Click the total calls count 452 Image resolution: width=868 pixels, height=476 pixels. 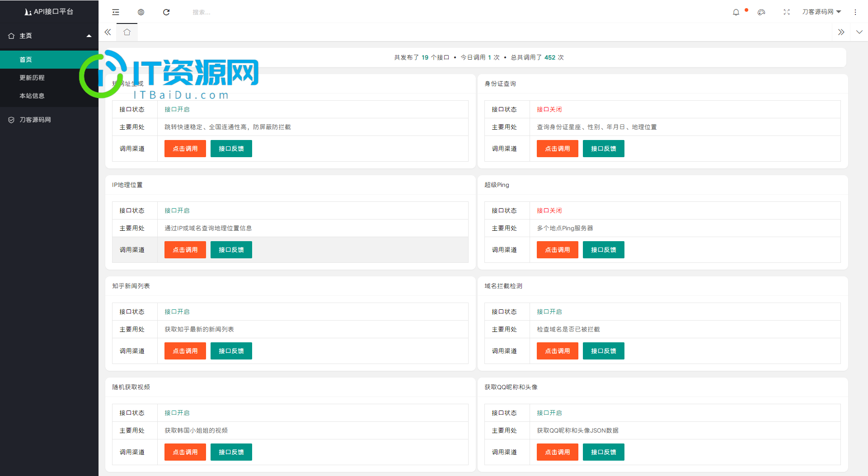pyautogui.click(x=550, y=57)
